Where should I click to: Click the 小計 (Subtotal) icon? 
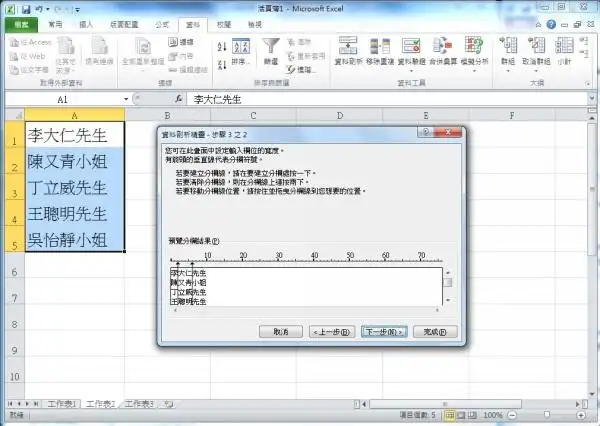pyautogui.click(x=564, y=51)
